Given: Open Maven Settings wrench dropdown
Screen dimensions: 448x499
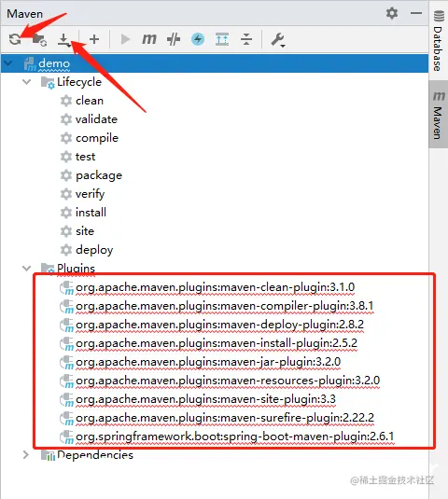Looking at the screenshot, I should [x=278, y=40].
